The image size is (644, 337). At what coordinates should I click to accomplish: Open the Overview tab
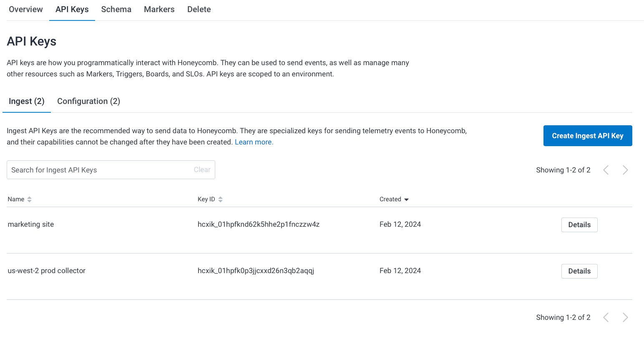click(26, 9)
